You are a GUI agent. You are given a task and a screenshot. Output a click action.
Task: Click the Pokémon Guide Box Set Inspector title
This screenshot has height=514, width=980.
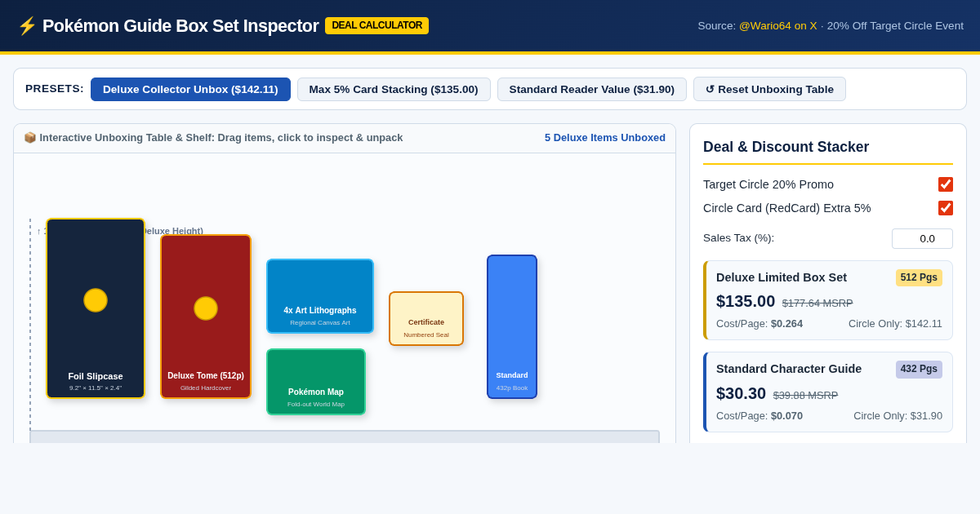(180, 26)
